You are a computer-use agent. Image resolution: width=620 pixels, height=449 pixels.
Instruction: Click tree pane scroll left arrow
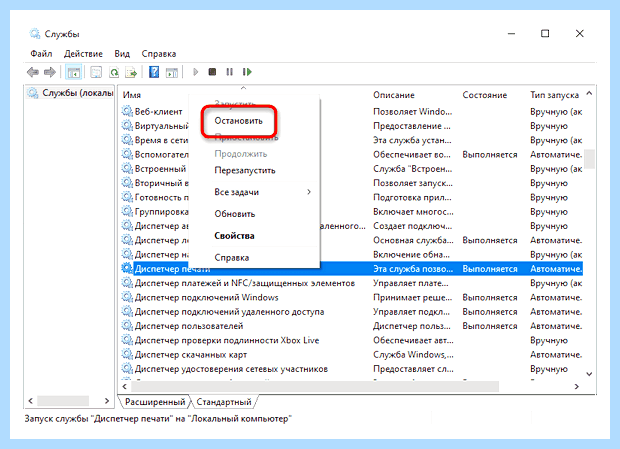pyautogui.click(x=30, y=401)
